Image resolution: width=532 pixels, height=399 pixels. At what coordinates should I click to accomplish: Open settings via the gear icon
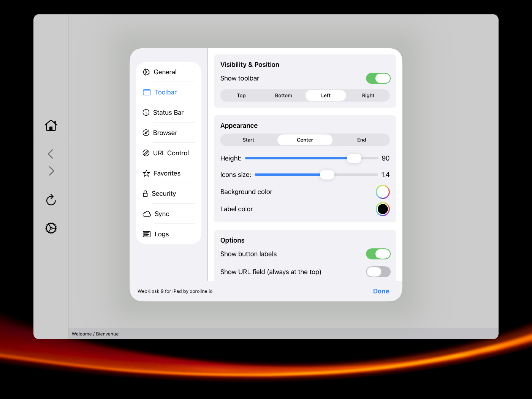pyautogui.click(x=51, y=228)
